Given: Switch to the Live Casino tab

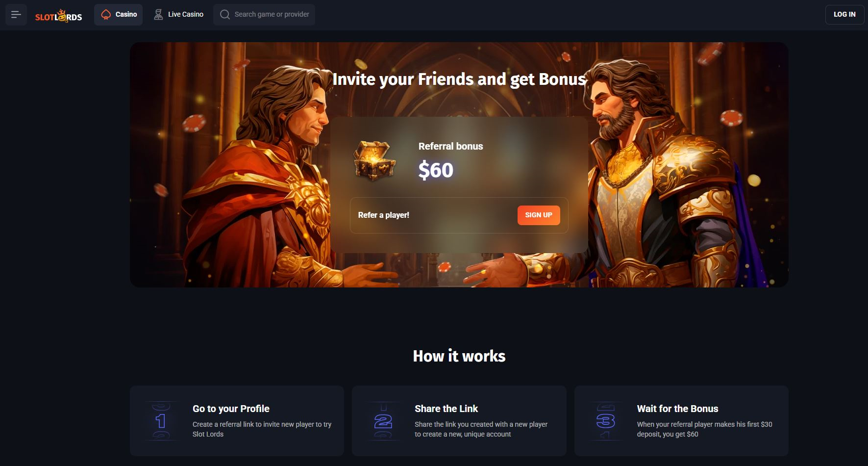Looking at the screenshot, I should (x=179, y=15).
